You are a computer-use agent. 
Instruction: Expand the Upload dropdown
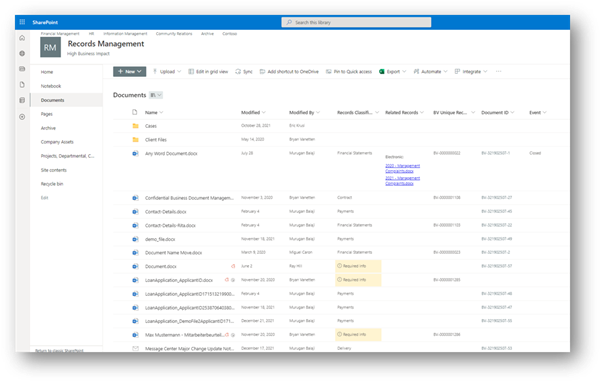(x=179, y=72)
